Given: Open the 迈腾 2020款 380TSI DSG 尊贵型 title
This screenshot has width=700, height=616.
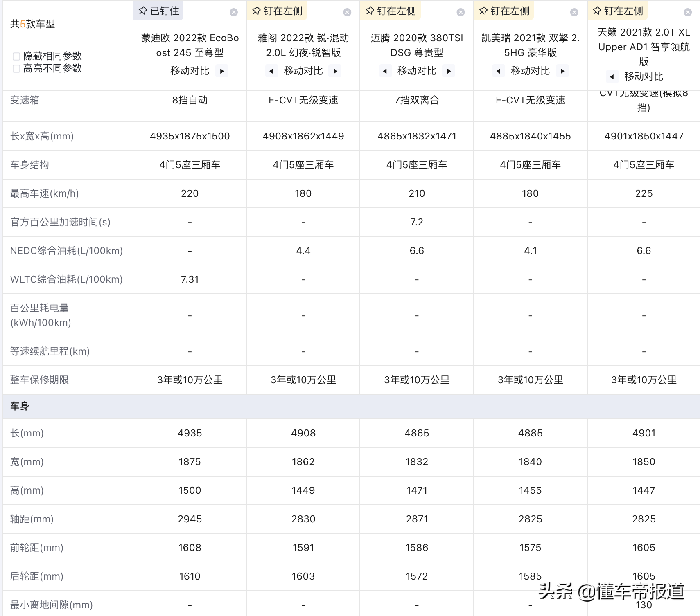Looking at the screenshot, I should (x=417, y=45).
